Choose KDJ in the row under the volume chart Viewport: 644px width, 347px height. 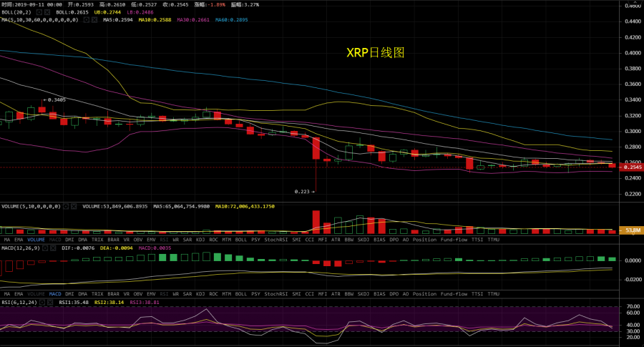(200, 240)
